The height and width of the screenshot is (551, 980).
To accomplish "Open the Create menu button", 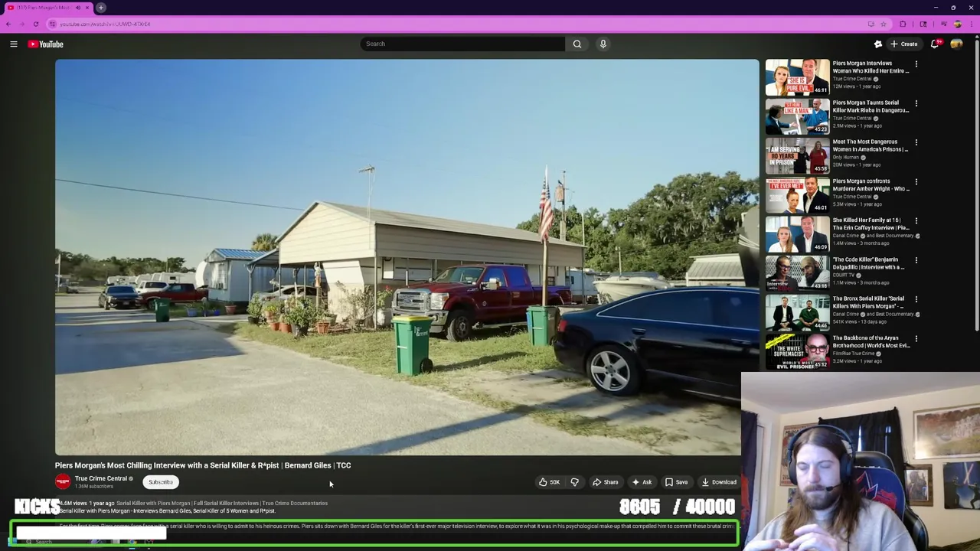I will [x=903, y=44].
